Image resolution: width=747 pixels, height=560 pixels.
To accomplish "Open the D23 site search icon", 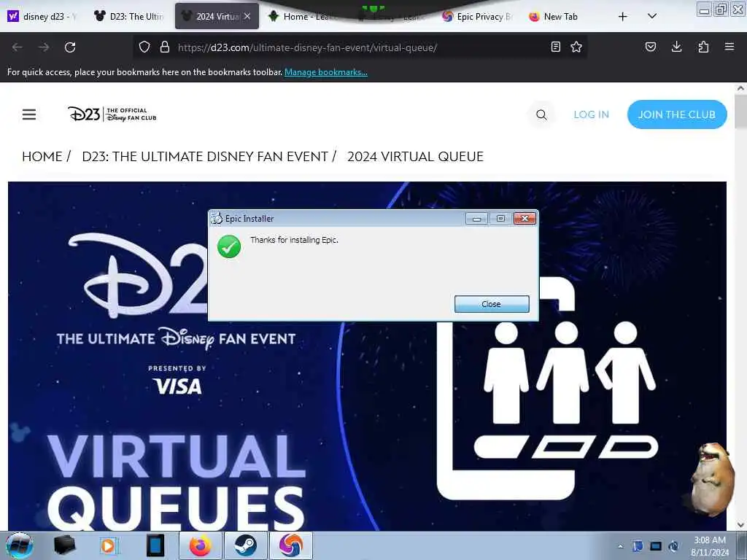I will (x=541, y=114).
